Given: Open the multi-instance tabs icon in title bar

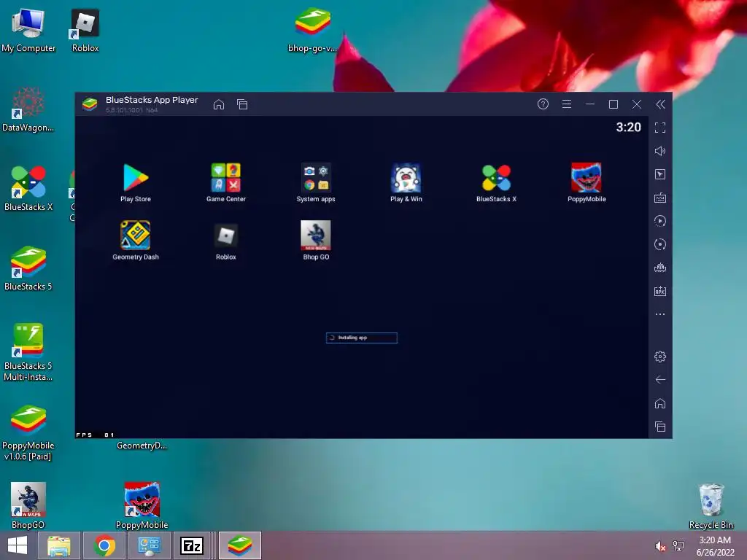Looking at the screenshot, I should [x=242, y=104].
